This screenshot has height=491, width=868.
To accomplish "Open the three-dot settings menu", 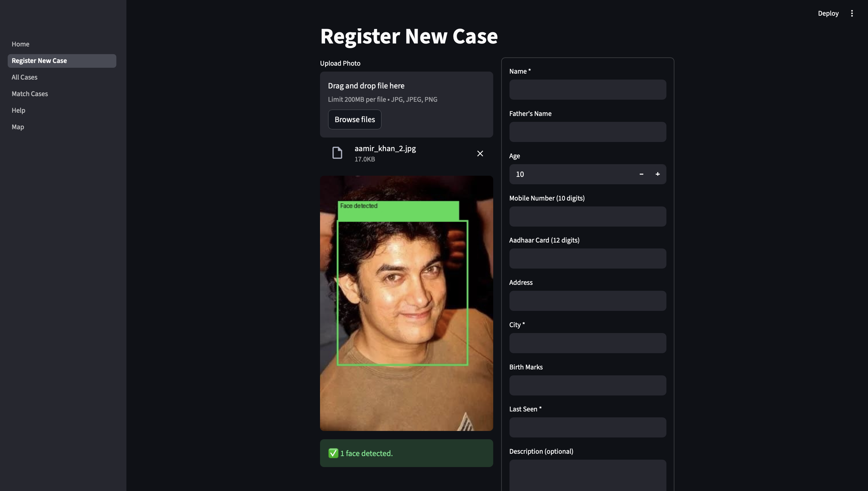I will click(851, 13).
